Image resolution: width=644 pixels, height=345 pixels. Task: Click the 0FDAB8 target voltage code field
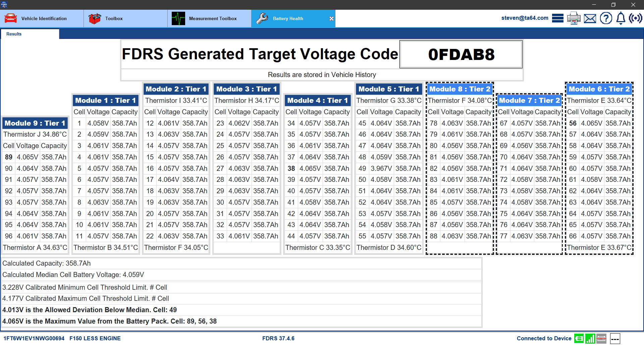[461, 54]
